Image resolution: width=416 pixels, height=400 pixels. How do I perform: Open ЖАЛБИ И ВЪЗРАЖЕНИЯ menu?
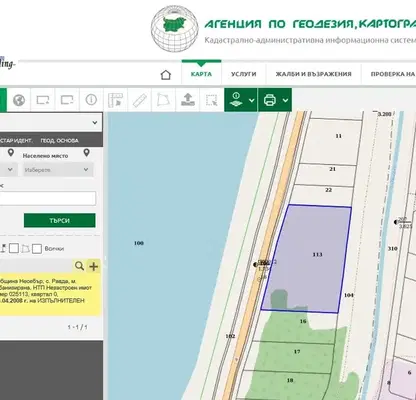pos(313,74)
